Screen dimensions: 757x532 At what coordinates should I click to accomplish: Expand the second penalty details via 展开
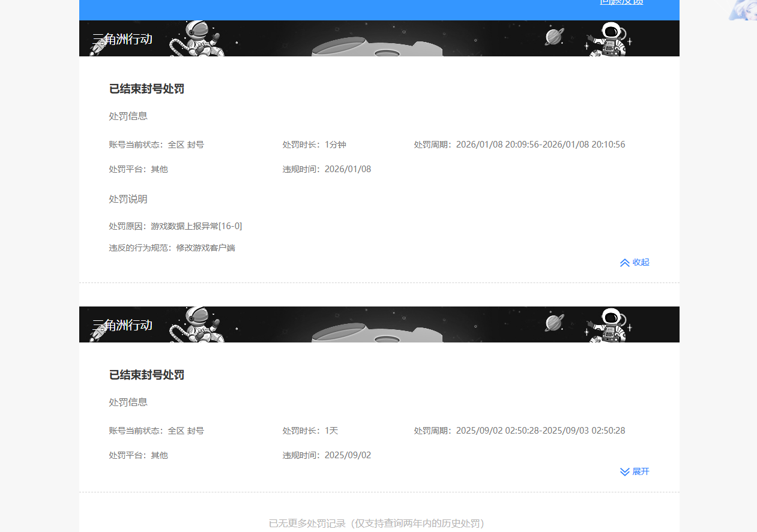[635, 471]
